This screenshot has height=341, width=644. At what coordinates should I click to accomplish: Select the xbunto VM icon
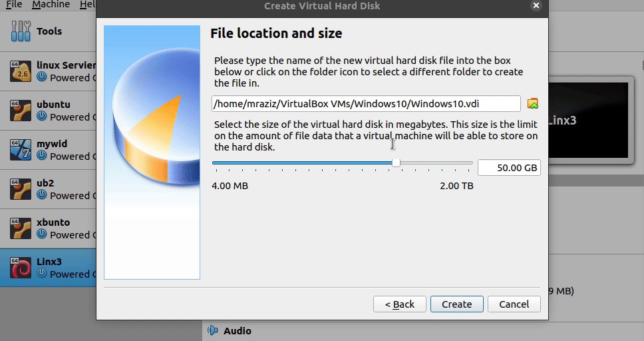[x=21, y=228]
